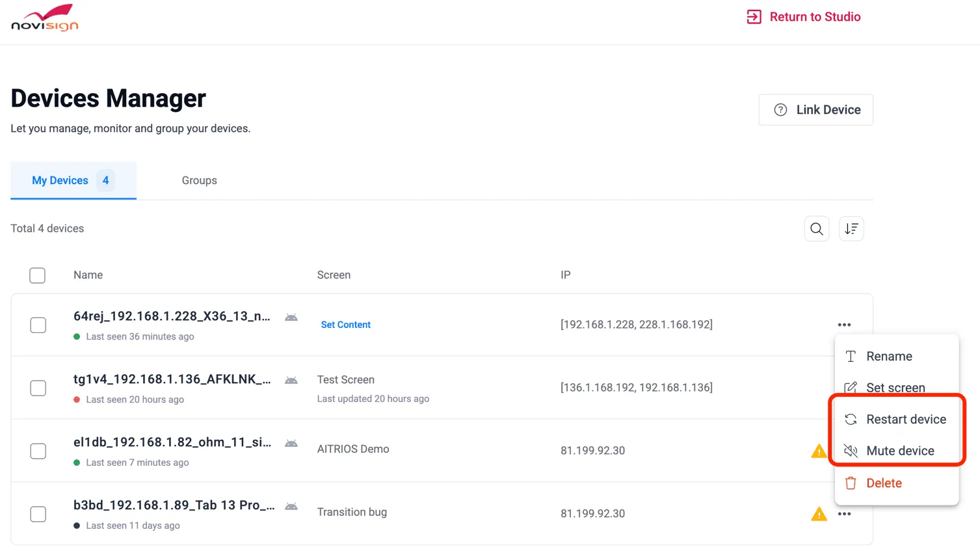Switch to the Groups tab

[x=199, y=181]
